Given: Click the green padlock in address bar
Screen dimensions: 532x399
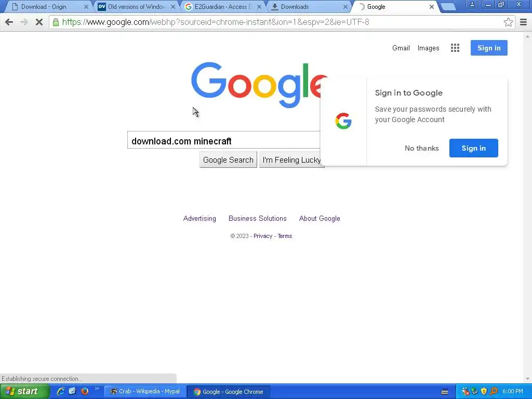Looking at the screenshot, I should tap(56, 22).
